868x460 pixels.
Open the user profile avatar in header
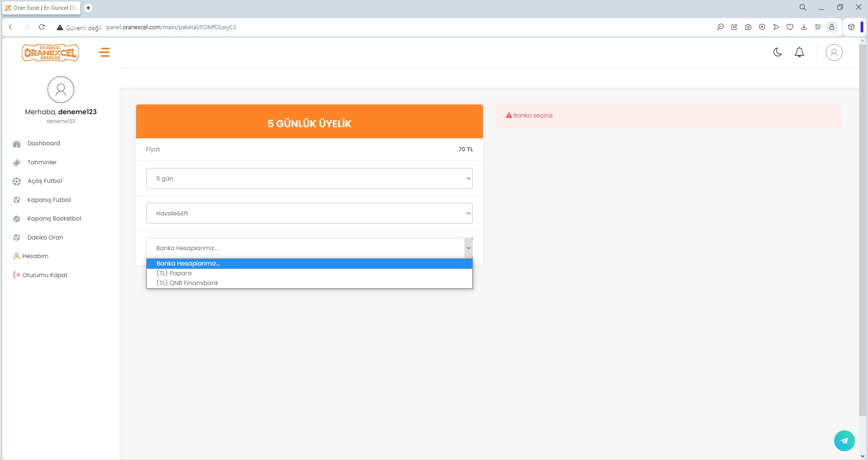click(x=834, y=52)
